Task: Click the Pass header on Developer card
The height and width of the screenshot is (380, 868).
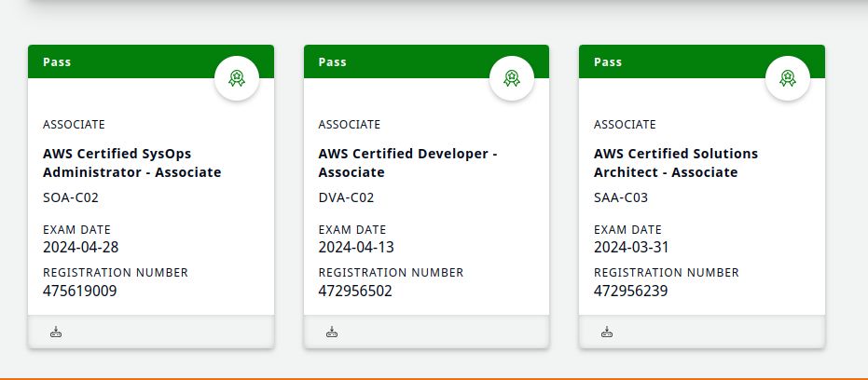Action: tap(333, 62)
